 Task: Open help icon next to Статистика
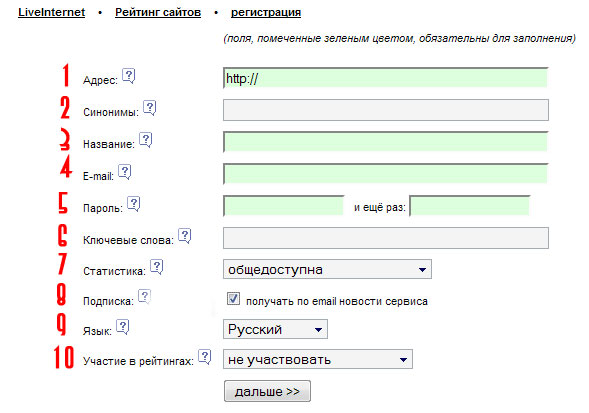156,267
